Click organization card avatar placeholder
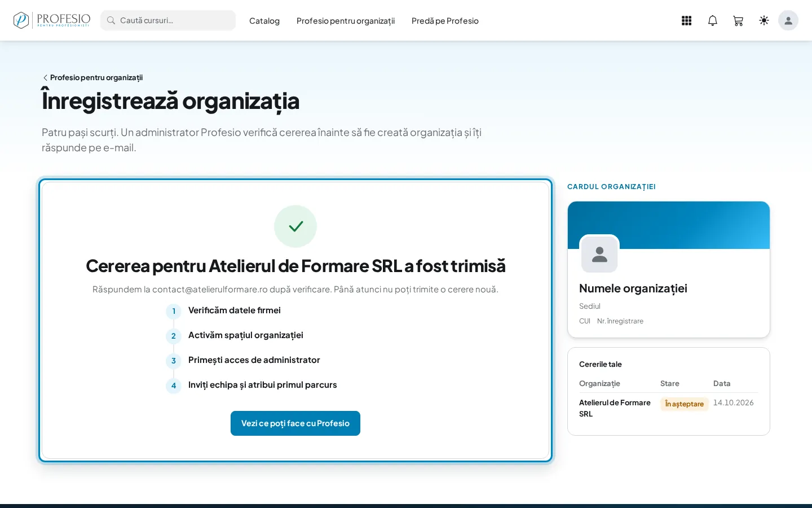812x508 pixels. 599,255
